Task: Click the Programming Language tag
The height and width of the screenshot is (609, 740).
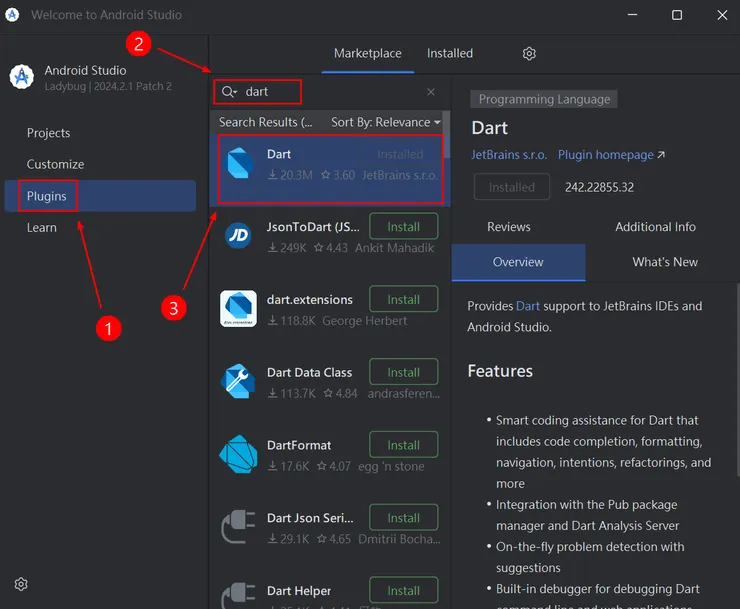Action: tap(544, 99)
